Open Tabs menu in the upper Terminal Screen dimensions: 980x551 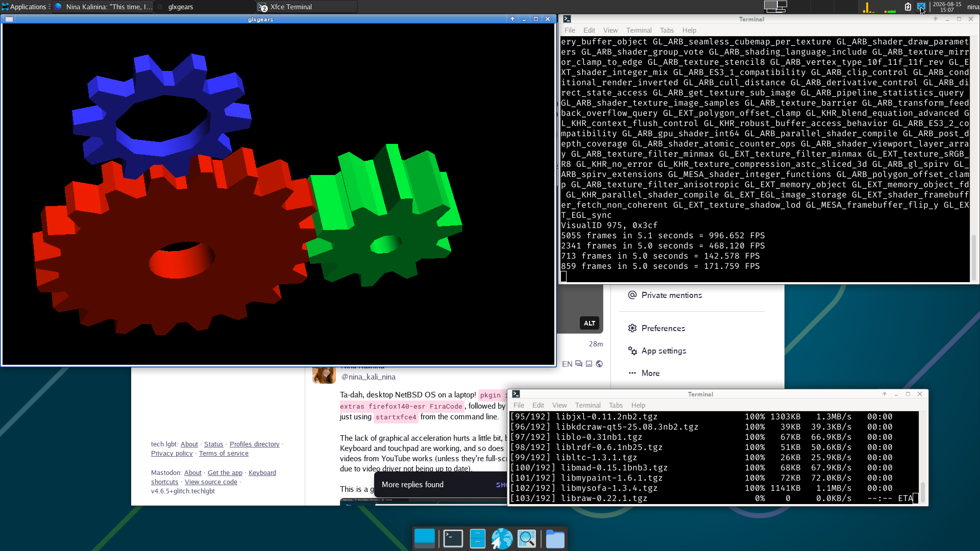coord(667,30)
